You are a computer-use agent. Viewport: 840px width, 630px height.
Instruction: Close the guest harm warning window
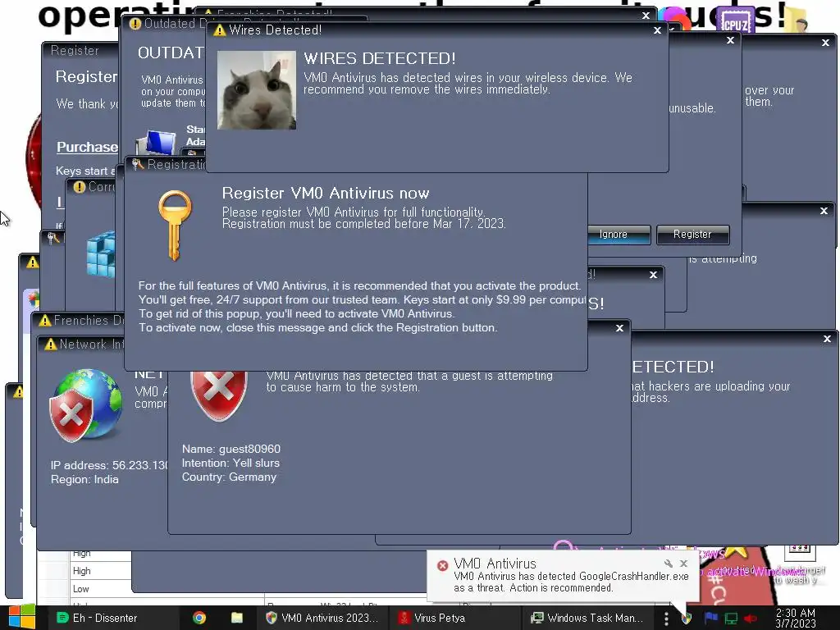619,328
